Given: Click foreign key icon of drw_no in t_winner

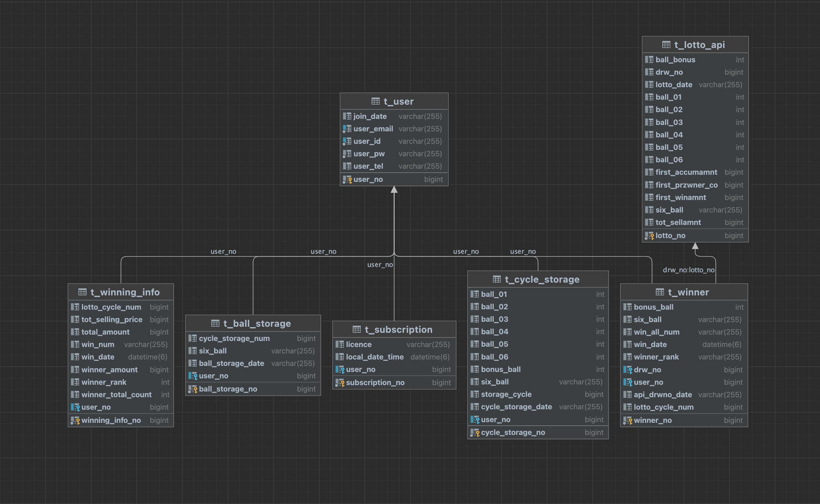Looking at the screenshot, I should pyautogui.click(x=628, y=370).
